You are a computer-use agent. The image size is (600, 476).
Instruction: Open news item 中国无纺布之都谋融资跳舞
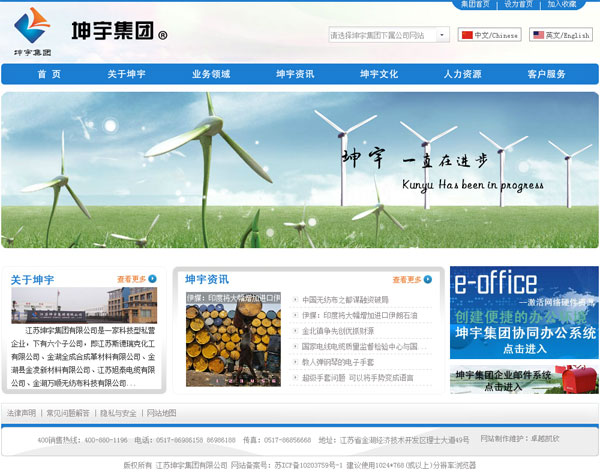click(x=346, y=299)
